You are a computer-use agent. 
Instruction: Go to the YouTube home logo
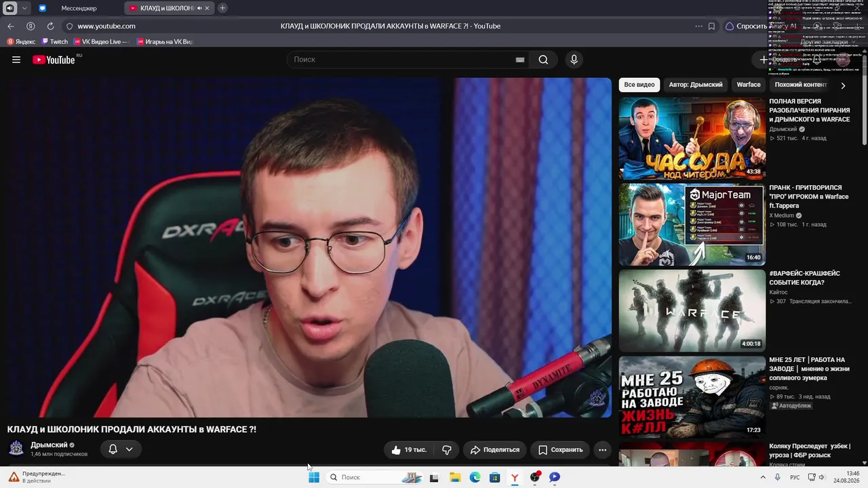(x=54, y=60)
